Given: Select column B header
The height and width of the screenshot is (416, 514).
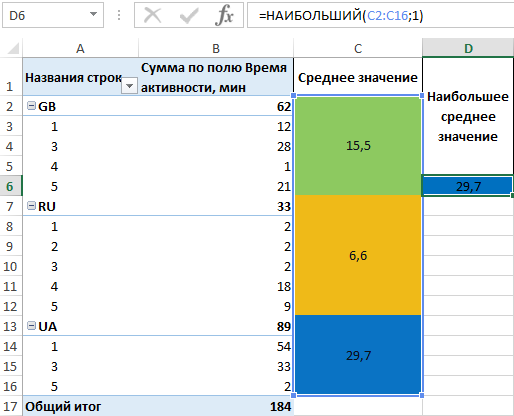Looking at the screenshot, I should (x=216, y=49).
